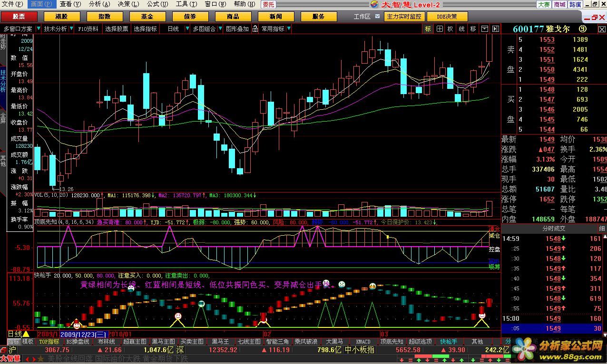
Task: Expand the 工作区 workspace dropdown arrow
Action: (377, 16)
